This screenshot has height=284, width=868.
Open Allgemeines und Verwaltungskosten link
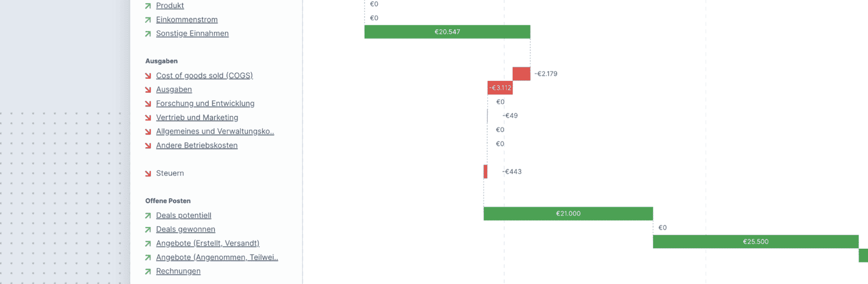click(215, 131)
